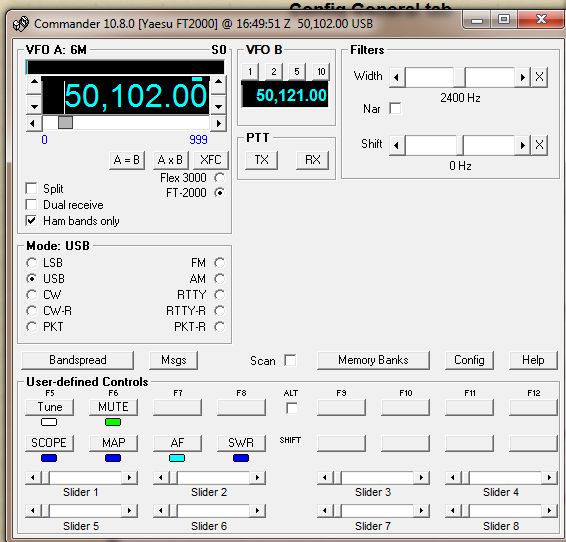566x542 pixels.
Task: Click the blue SCOPE indicator LED
Action: pos(49,458)
